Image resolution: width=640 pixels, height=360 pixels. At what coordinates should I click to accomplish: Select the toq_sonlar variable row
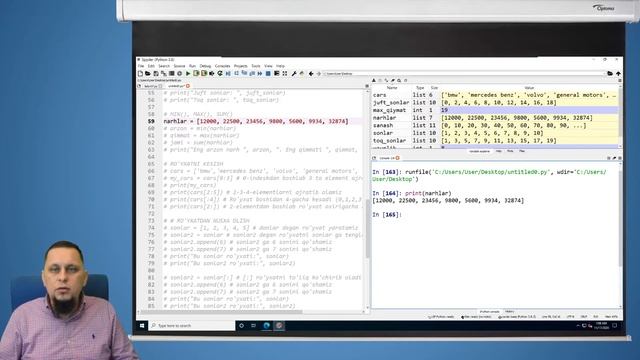[495, 140]
